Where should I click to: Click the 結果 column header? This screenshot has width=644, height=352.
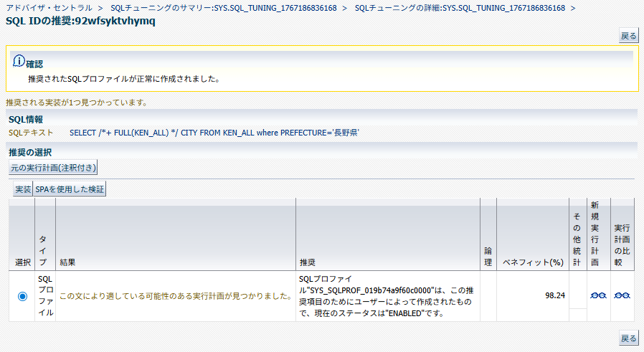(x=67, y=262)
